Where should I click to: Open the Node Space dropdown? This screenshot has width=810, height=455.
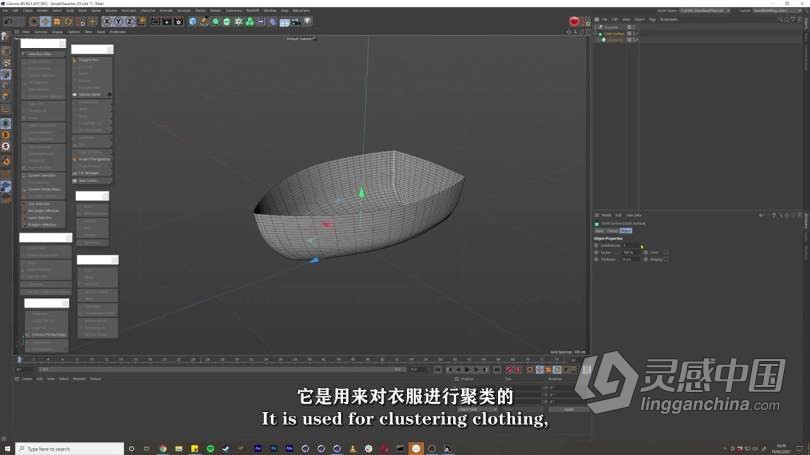pos(705,10)
